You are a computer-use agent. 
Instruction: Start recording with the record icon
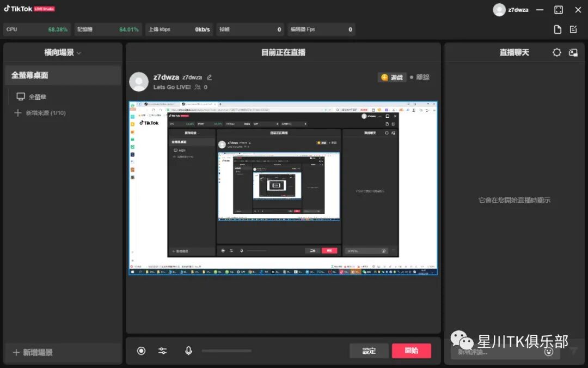point(142,351)
